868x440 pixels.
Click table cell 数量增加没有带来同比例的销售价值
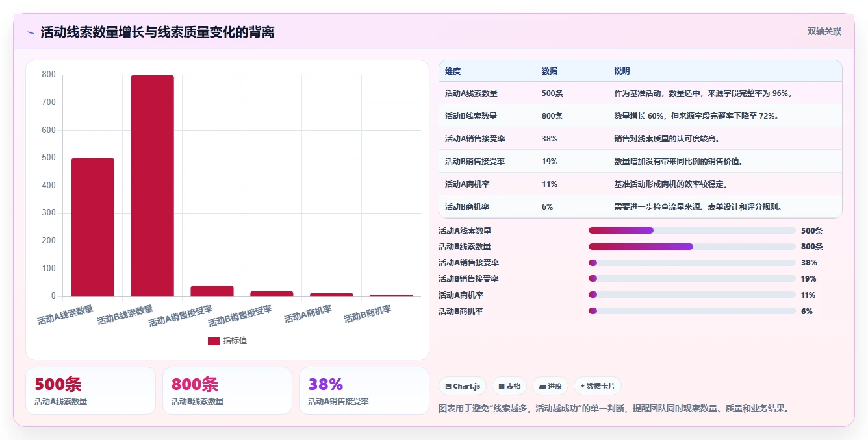click(x=679, y=162)
